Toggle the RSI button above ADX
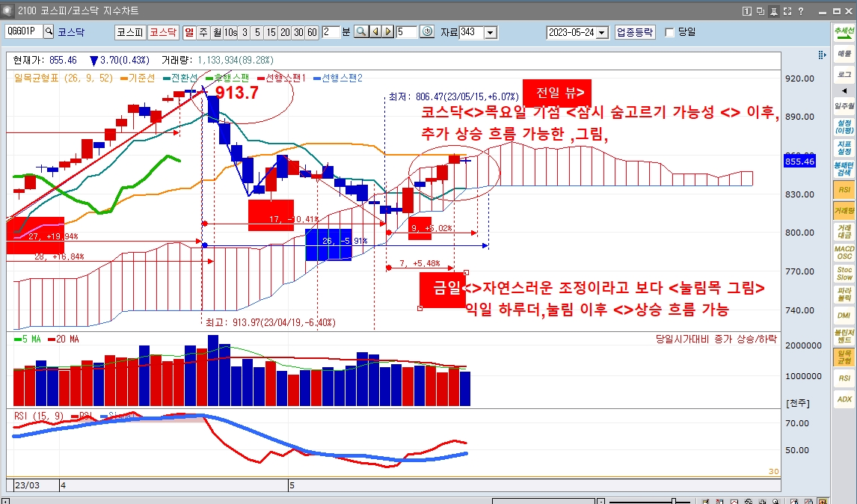857x504 pixels. 844,378
